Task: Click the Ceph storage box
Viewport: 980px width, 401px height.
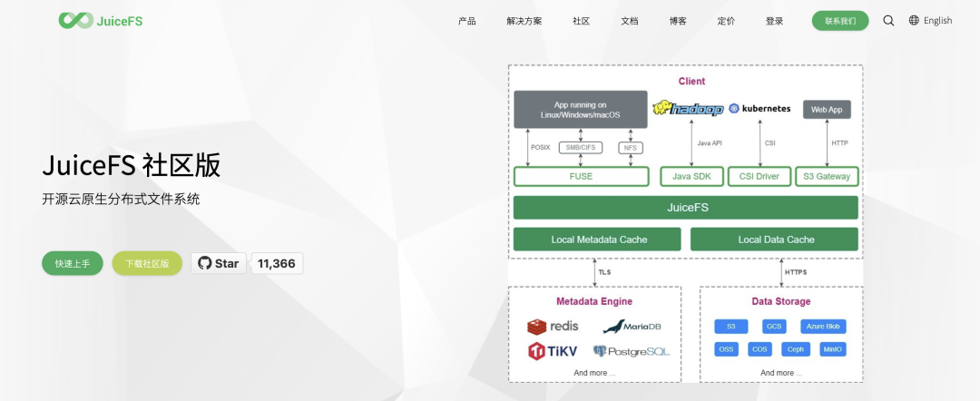Action: (x=796, y=349)
